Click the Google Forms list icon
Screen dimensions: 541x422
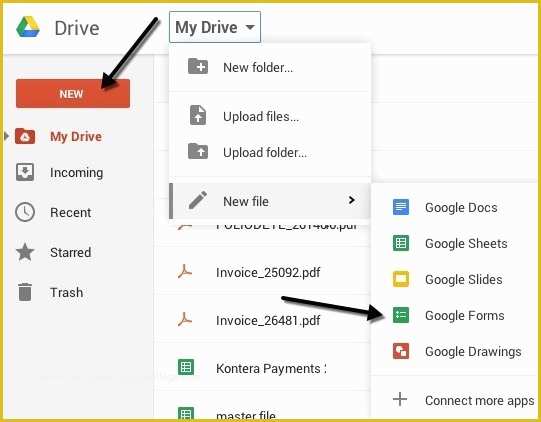pyautogui.click(x=401, y=315)
